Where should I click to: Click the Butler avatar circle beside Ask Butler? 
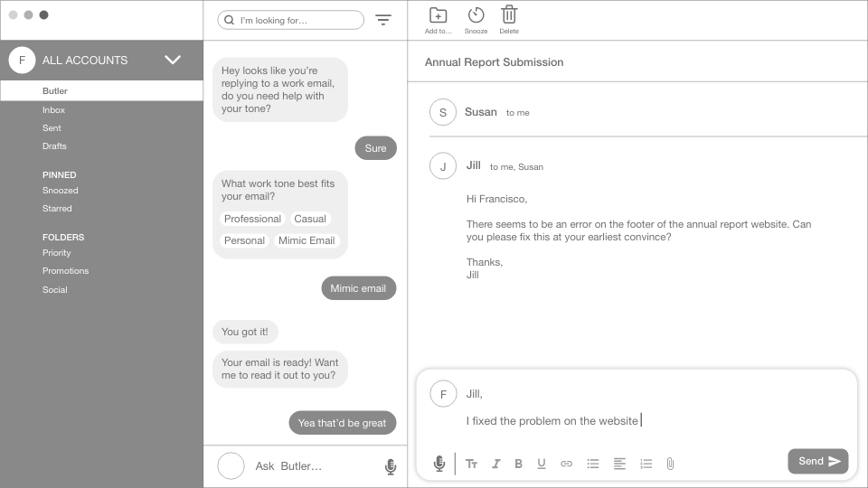click(231, 466)
